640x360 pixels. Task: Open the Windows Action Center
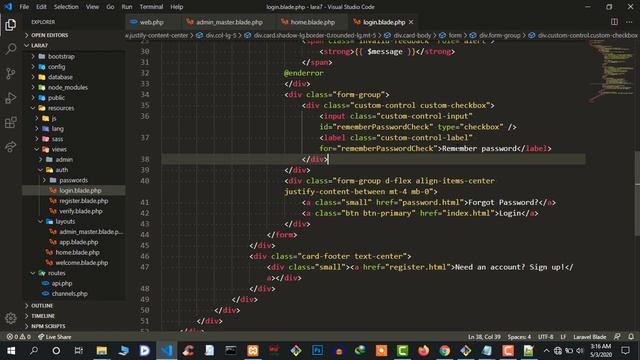point(625,351)
